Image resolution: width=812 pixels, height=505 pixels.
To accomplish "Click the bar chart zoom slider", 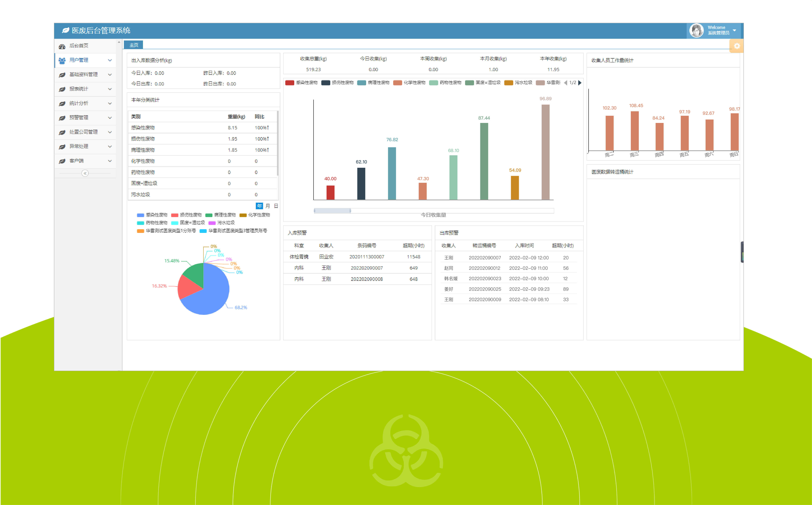I will tap(434, 210).
